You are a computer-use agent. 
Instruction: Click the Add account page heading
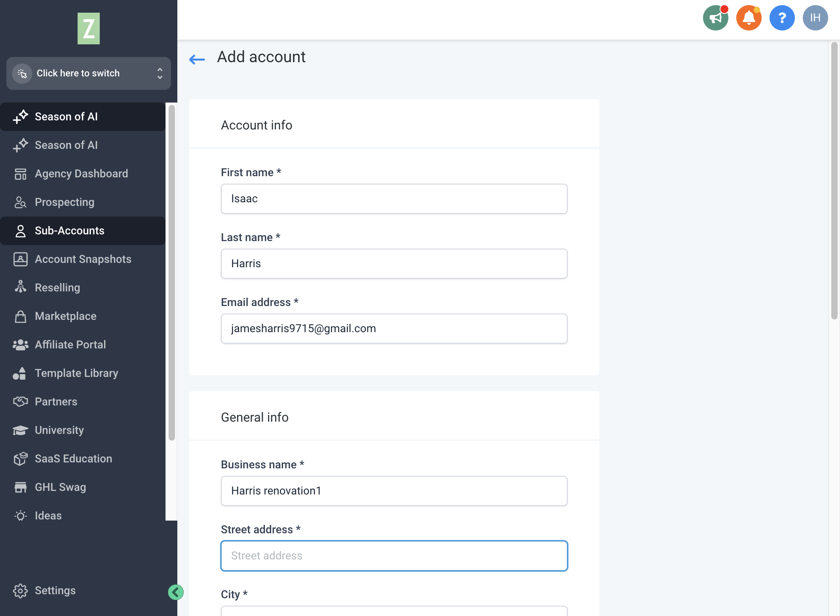pyautogui.click(x=261, y=57)
